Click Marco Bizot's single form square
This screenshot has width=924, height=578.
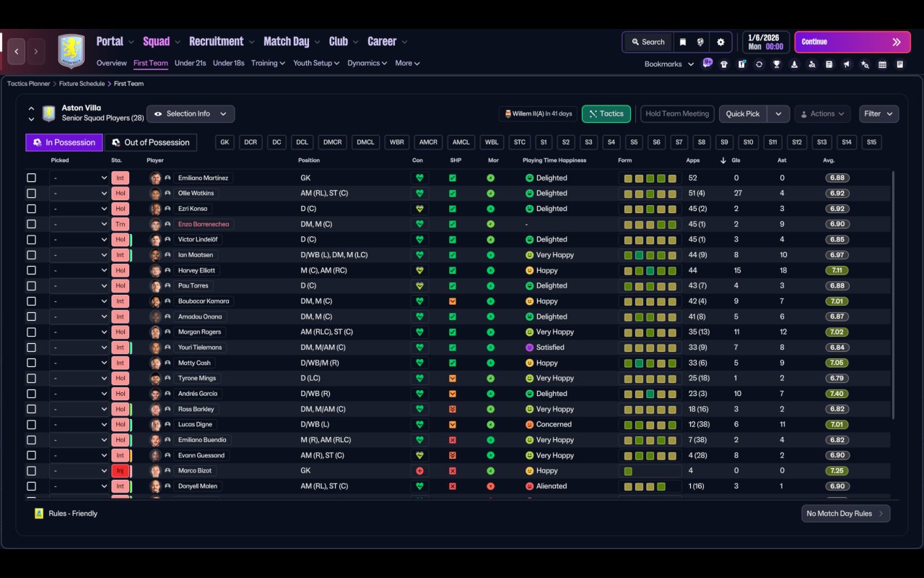coord(628,471)
